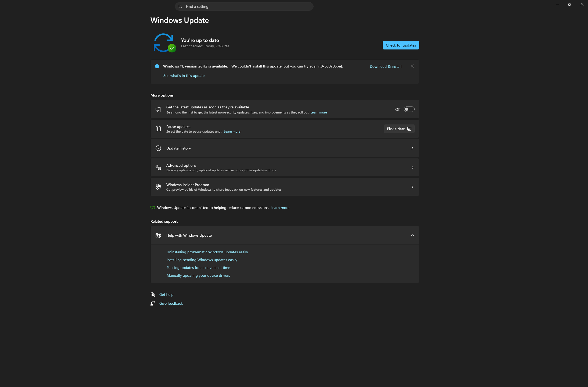Click Learn more under latest updates option
Screen dimensions: 588x387
[x=318, y=112]
